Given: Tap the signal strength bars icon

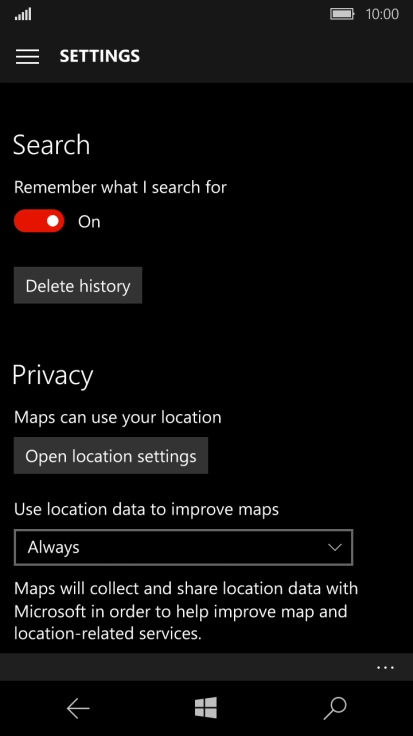Looking at the screenshot, I should point(23,15).
